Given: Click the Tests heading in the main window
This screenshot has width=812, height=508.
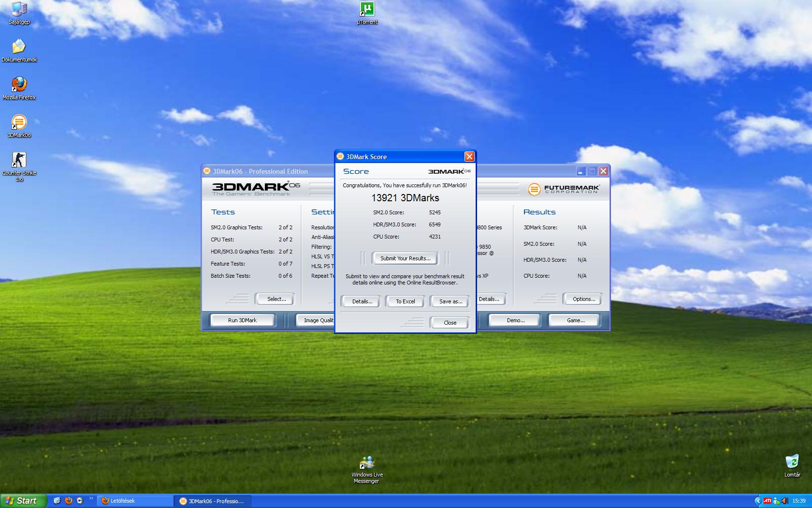Looking at the screenshot, I should (x=223, y=212).
